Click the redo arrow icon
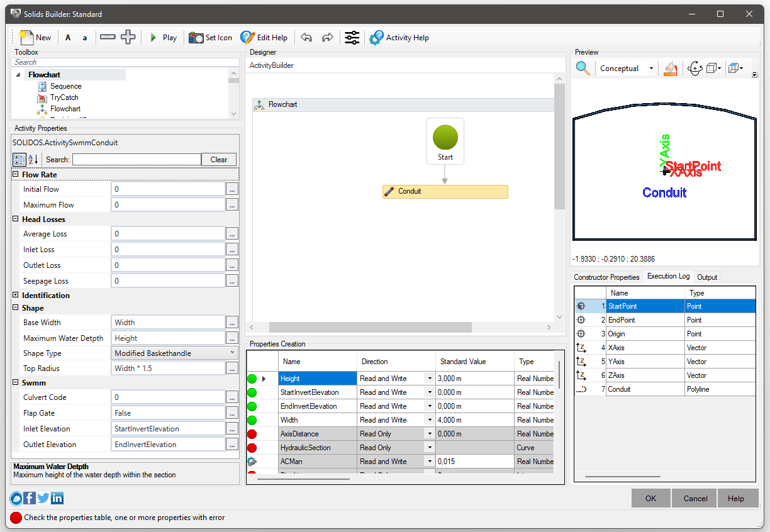Image resolution: width=770 pixels, height=532 pixels. click(327, 38)
